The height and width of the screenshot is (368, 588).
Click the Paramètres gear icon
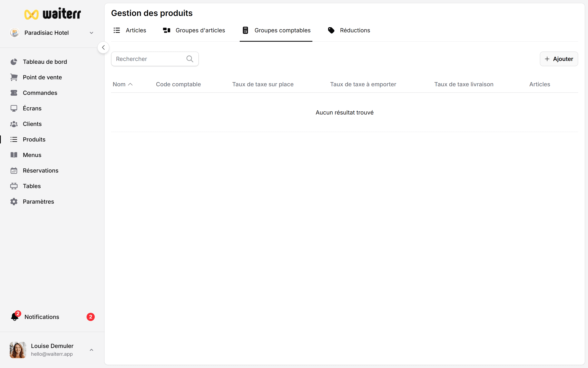click(x=14, y=202)
